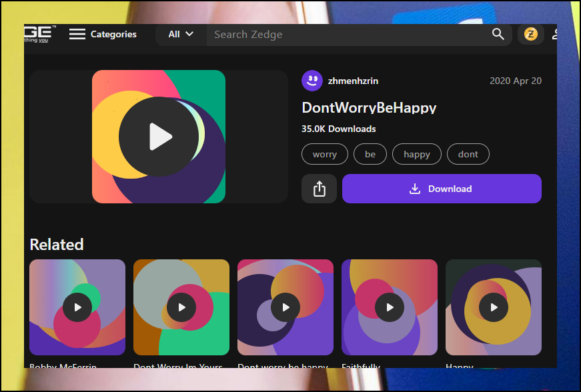This screenshot has width=581, height=392.
Task: Click the Related heading
Action: tap(57, 244)
